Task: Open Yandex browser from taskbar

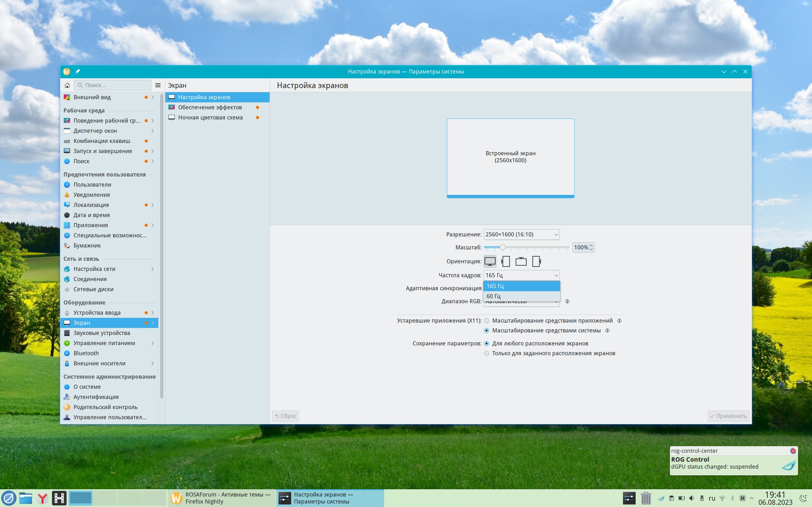Action: coord(42,498)
